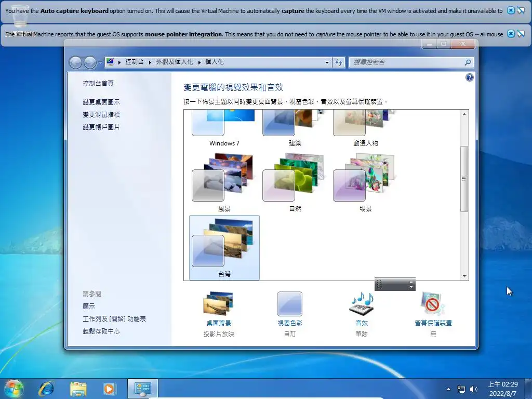532x399 pixels.
Task: Dismiss the Auto capture keyboard notification
Action: [x=511, y=10]
